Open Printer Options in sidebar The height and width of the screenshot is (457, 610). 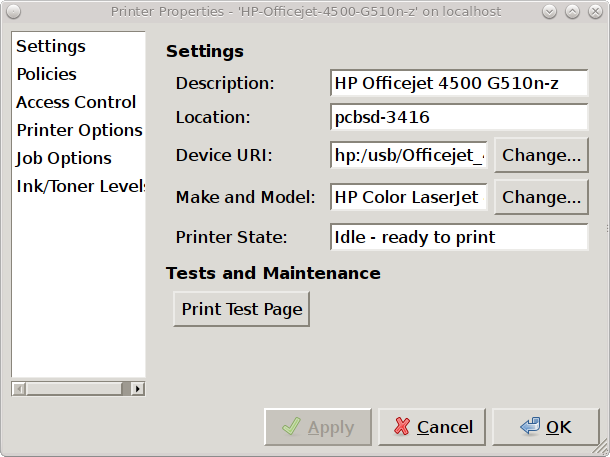pyautogui.click(x=78, y=130)
